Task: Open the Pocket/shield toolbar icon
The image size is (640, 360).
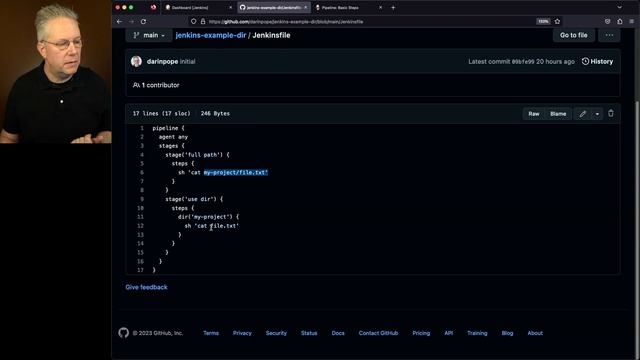Action: tap(607, 22)
